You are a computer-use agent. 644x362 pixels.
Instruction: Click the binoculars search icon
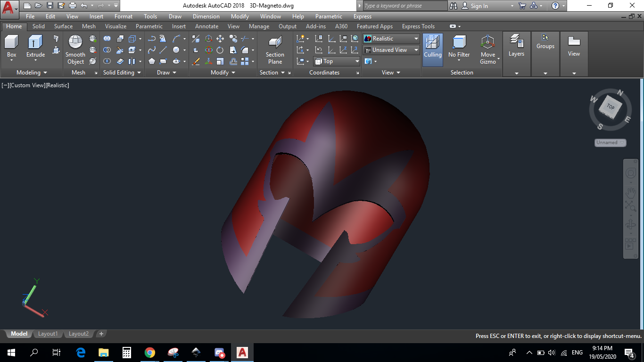(x=454, y=6)
